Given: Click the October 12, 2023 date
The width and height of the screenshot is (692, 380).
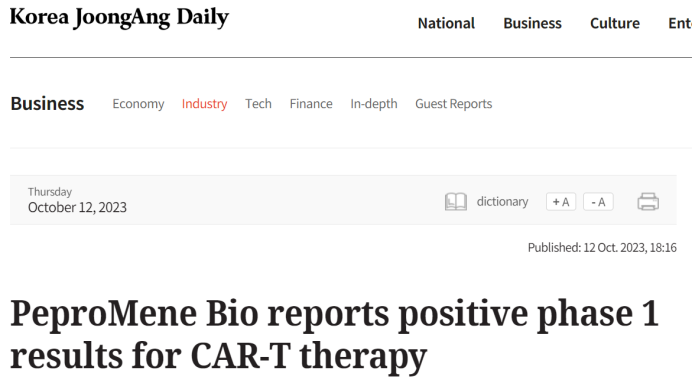Looking at the screenshot, I should pos(77,207).
